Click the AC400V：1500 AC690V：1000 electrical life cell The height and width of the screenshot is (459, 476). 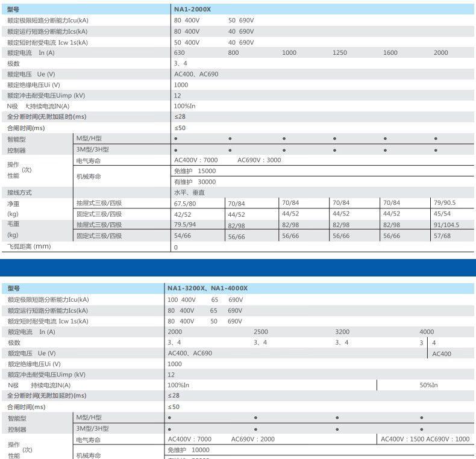[425, 439]
